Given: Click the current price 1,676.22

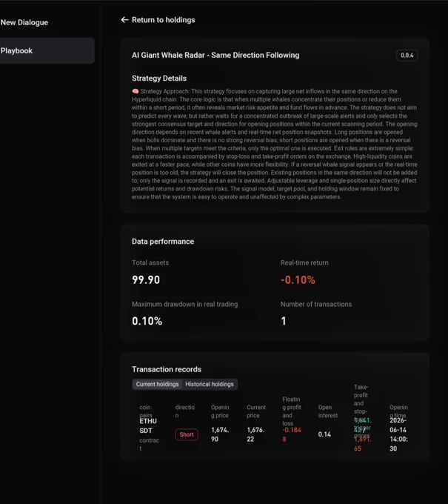Looking at the screenshot, I should point(255,434).
